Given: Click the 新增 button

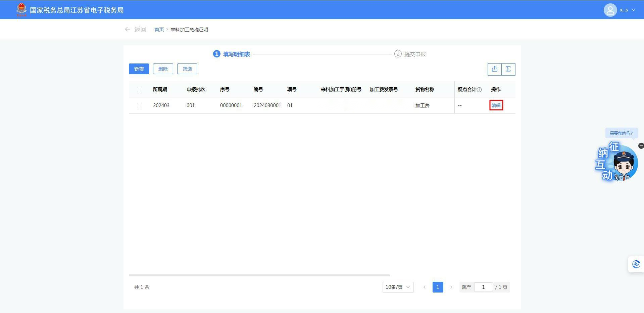Looking at the screenshot, I should (139, 69).
